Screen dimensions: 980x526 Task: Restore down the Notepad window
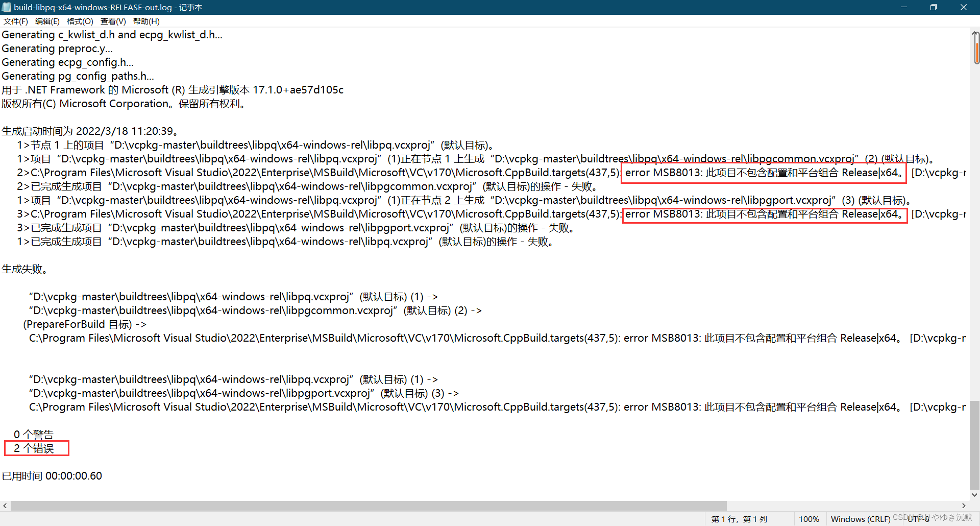point(934,7)
